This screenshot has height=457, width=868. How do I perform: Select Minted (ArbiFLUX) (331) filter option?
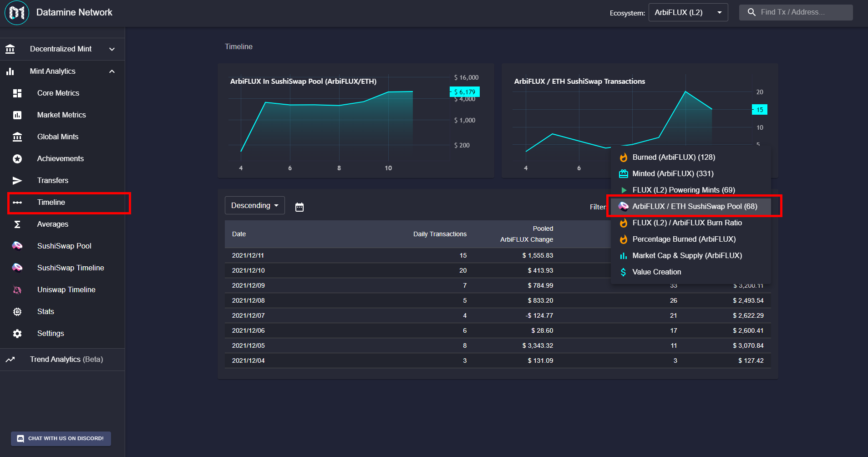pyautogui.click(x=691, y=174)
